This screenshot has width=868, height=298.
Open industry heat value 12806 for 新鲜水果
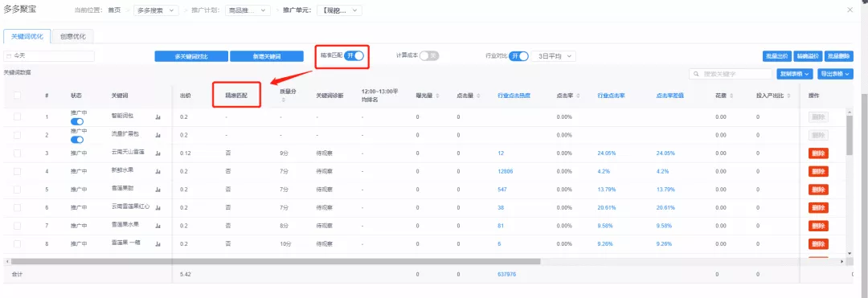point(506,171)
